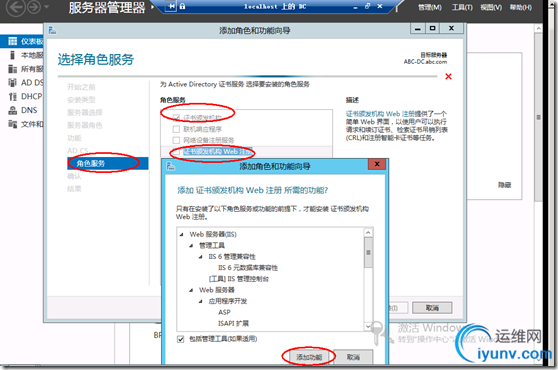Select the IIS 6 元数据库兼容性 tree item

click(x=248, y=268)
